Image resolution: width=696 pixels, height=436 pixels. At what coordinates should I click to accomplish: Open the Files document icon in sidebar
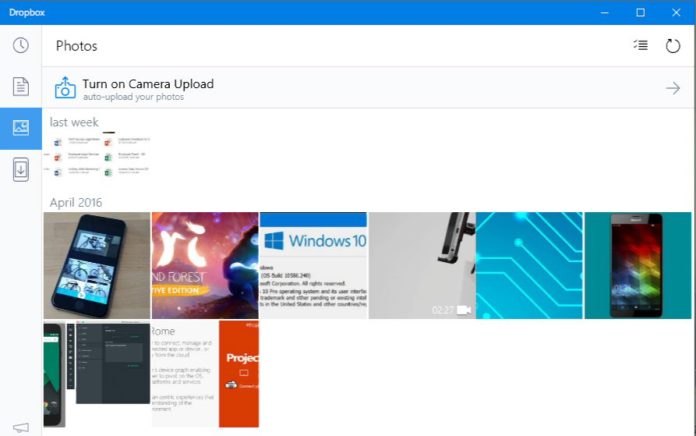coord(20,87)
